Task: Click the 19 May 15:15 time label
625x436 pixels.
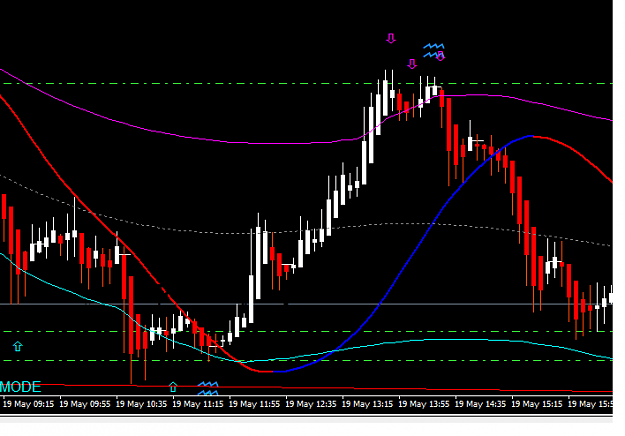Action: [537, 404]
